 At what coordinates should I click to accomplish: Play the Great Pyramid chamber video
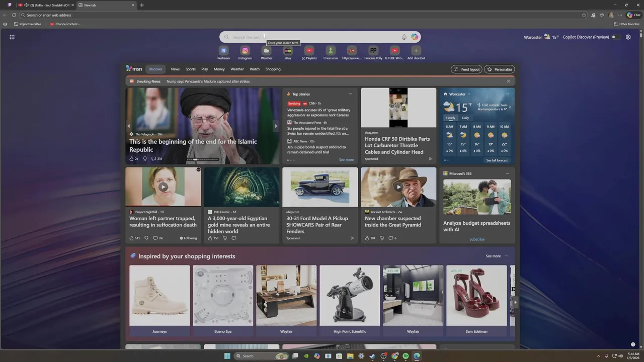pos(398,187)
